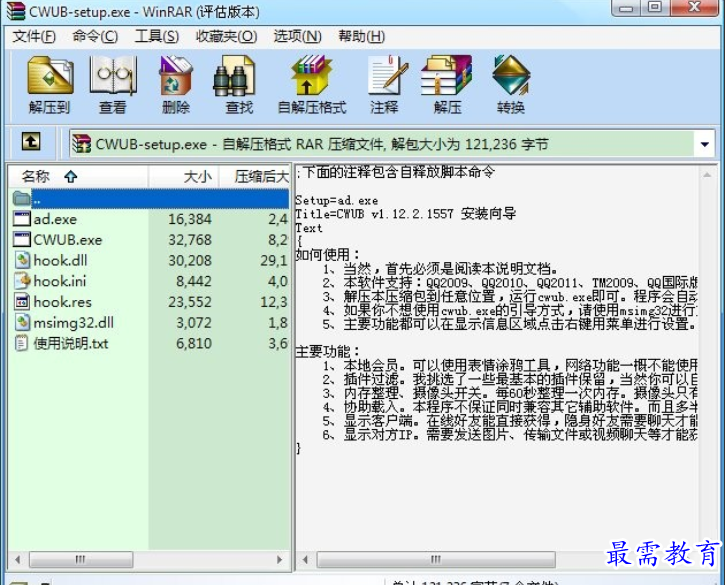Click the 解压 (Extract) toolbar icon
Screen dimensions: 728x585
click(447, 76)
